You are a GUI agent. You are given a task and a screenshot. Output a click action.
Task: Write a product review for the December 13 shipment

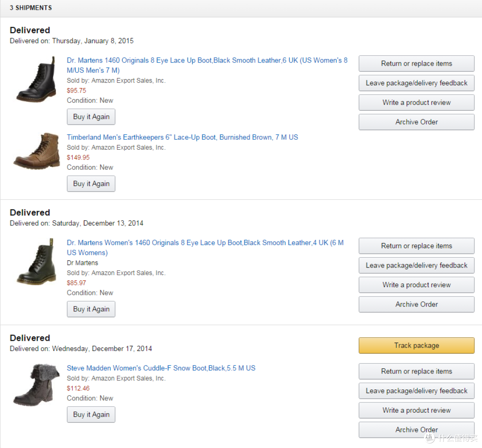416,285
